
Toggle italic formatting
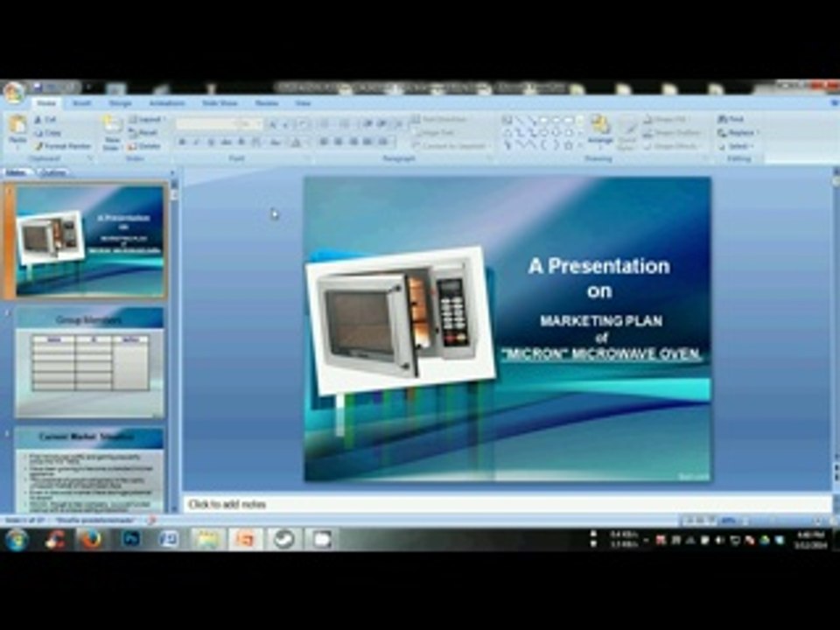click(x=197, y=143)
